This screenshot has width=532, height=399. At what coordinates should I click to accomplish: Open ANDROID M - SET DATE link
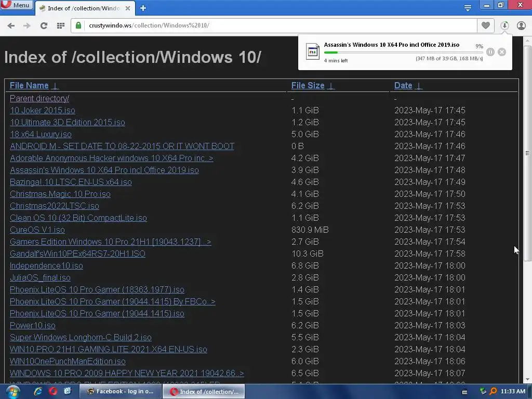(122, 146)
